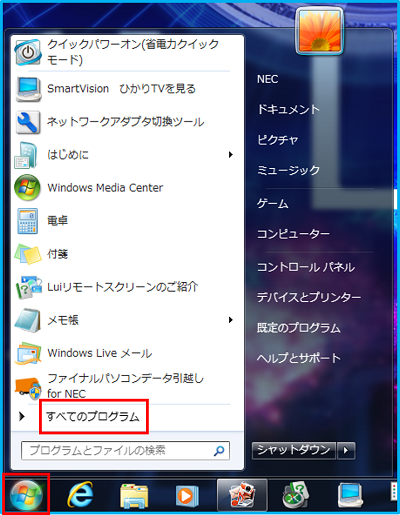
Task: Open the 付箋 sticky notes icon
Action: [x=28, y=254]
